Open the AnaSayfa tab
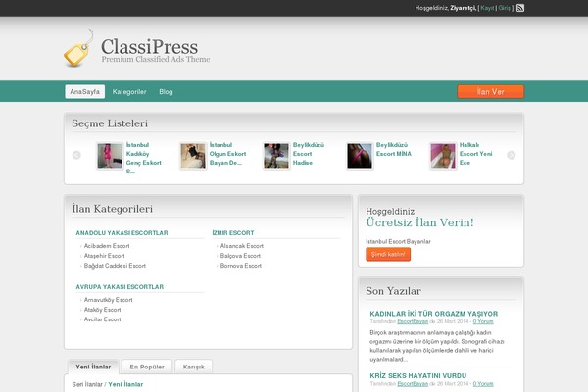Screen dimensions: 588x392 [84, 91]
